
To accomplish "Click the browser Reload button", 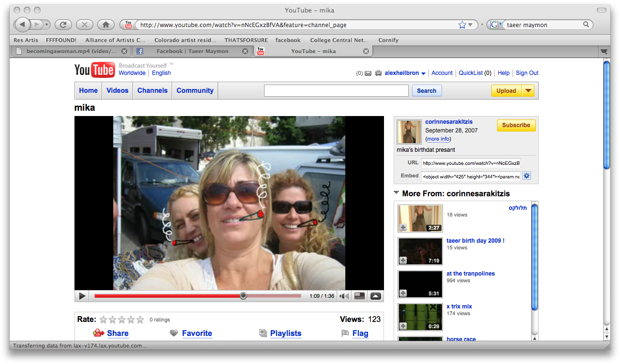I will click(63, 25).
